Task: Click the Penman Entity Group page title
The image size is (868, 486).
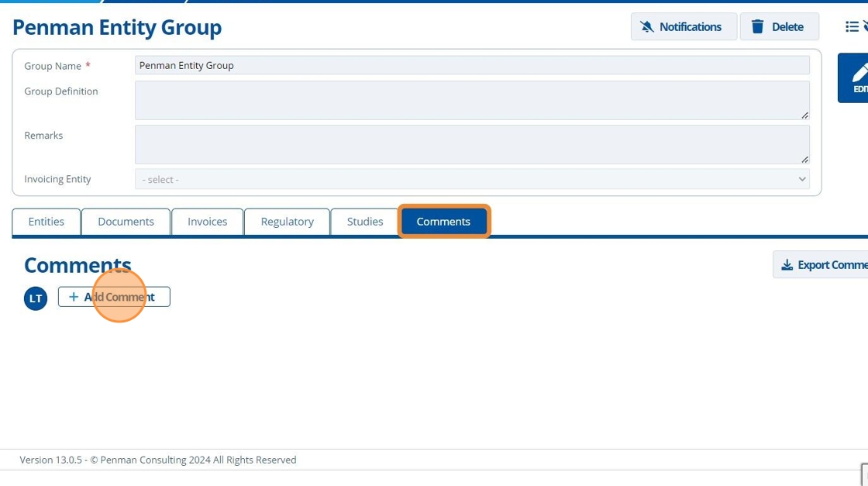Action: [117, 27]
